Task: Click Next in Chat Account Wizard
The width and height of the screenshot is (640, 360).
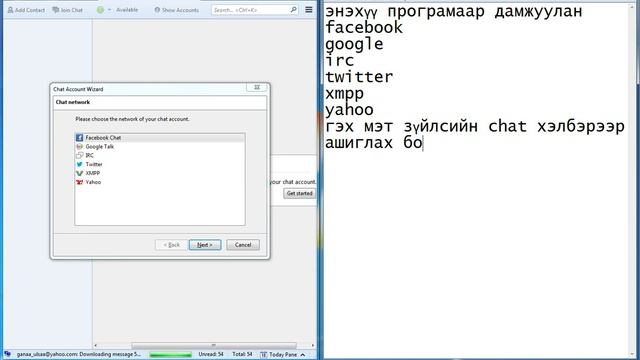Action: pyautogui.click(x=205, y=245)
